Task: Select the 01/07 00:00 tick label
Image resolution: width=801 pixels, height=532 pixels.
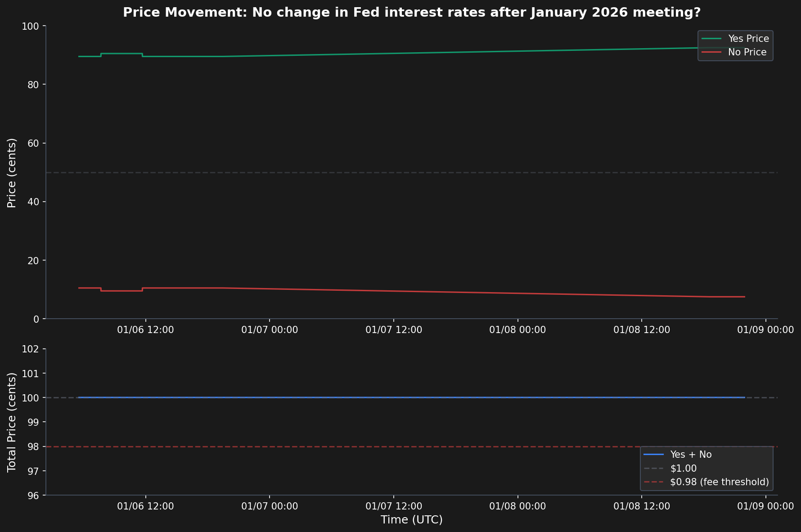Action: coord(270,329)
